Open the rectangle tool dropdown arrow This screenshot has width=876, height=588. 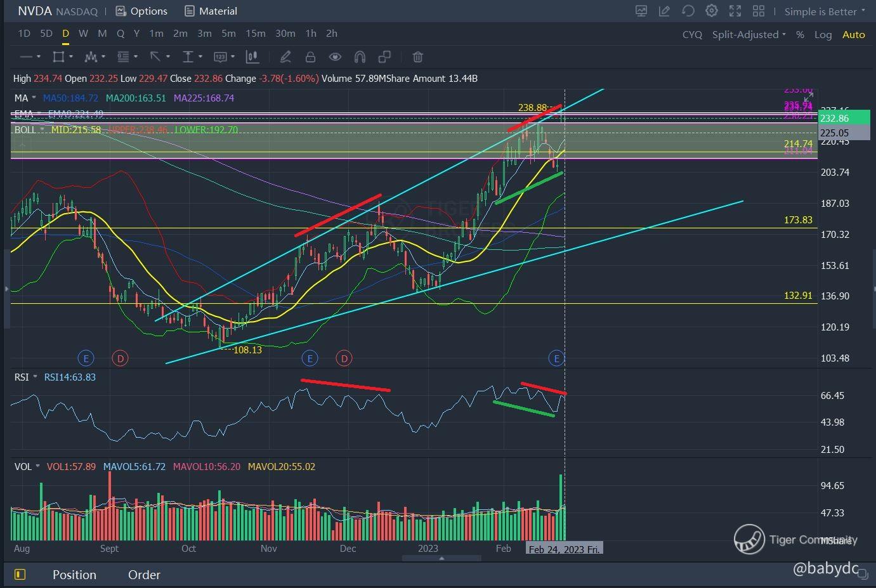[71, 57]
